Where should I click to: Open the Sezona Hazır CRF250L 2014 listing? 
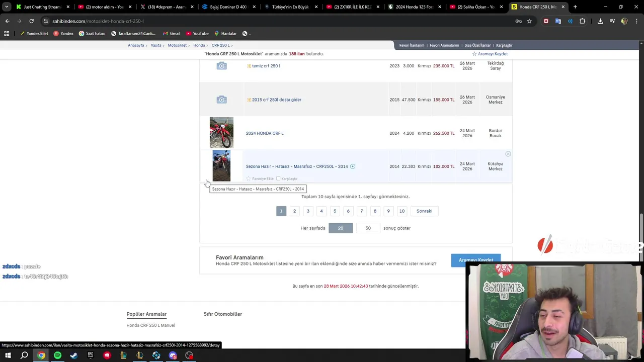pyautogui.click(x=297, y=166)
